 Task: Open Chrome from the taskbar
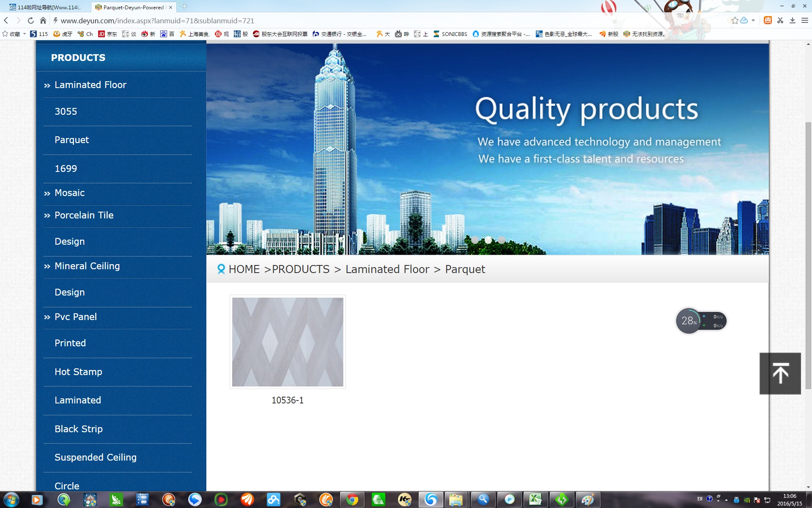(x=352, y=500)
